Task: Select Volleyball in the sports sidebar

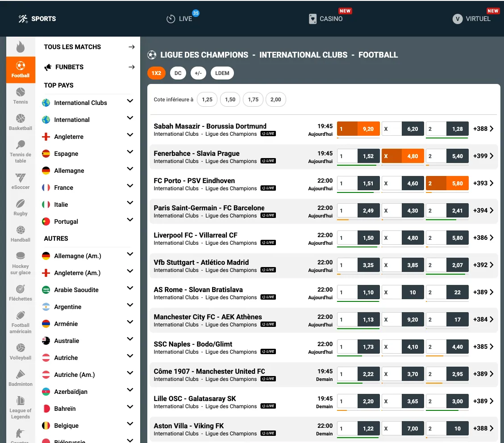Action: tap(21, 352)
